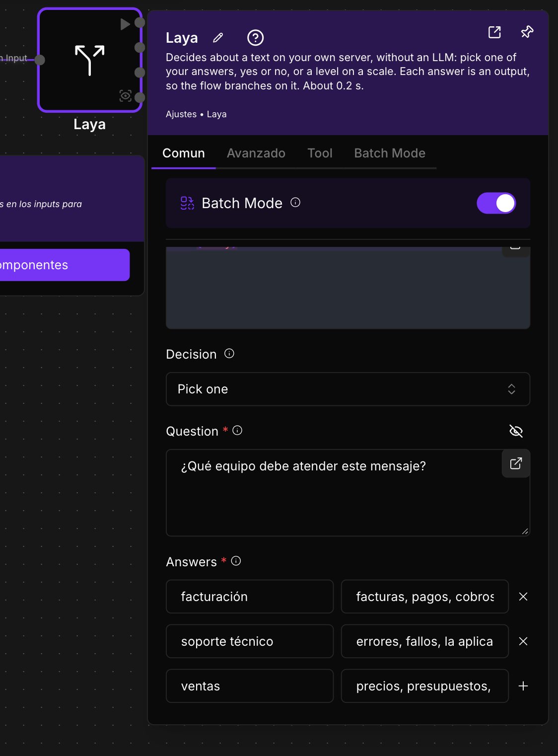Open the Batch Mode tab
The width and height of the screenshot is (558, 756).
[x=390, y=153]
